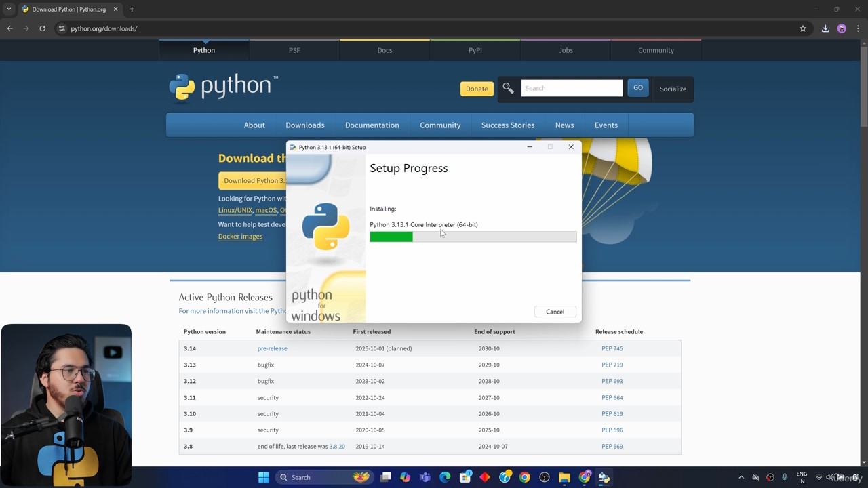Click the microphone icon in system tray
This screenshot has width=868, height=488.
pyautogui.click(x=785, y=477)
